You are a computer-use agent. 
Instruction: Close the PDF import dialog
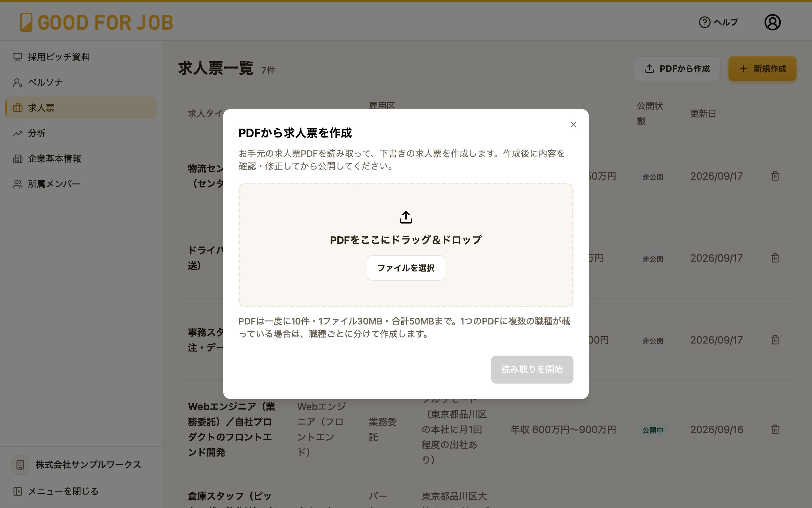tap(573, 125)
